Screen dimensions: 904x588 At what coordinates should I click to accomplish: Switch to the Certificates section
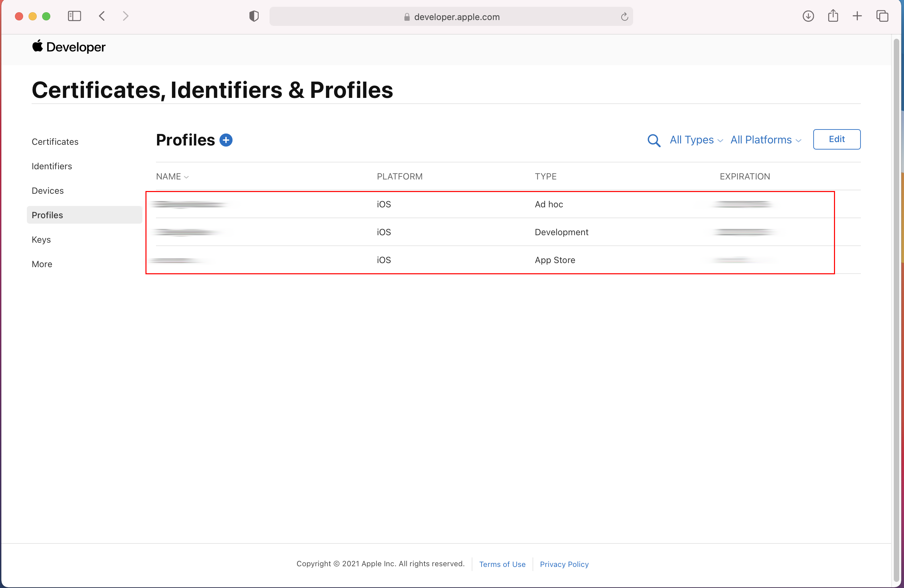[55, 142]
